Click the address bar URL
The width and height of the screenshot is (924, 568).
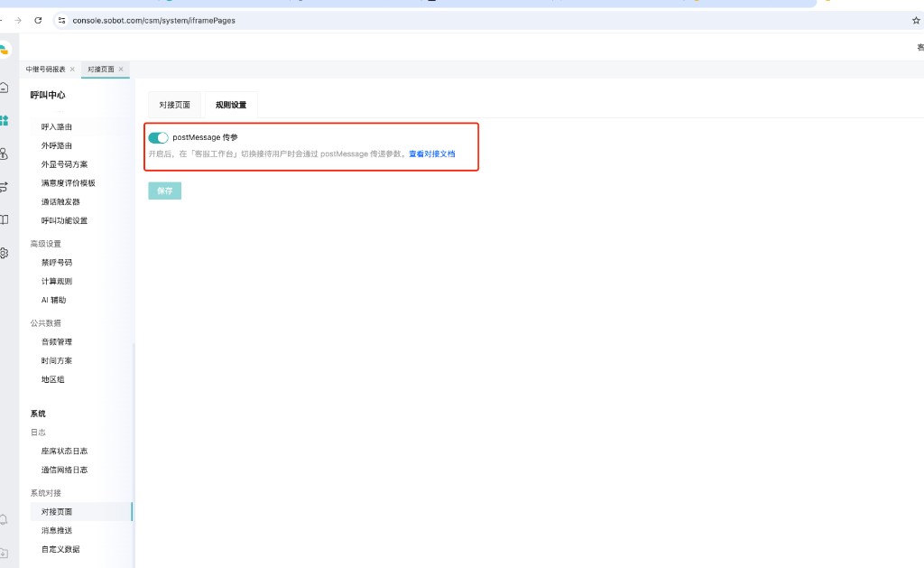pos(153,20)
